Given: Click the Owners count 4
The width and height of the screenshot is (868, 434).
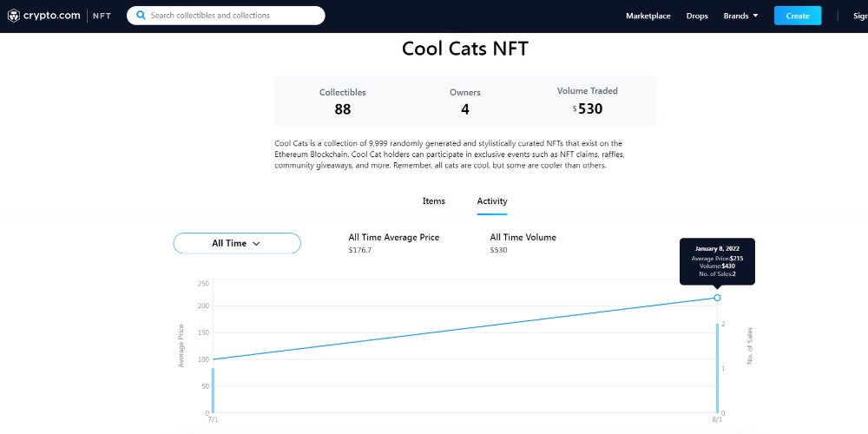Looking at the screenshot, I should pos(465,109).
